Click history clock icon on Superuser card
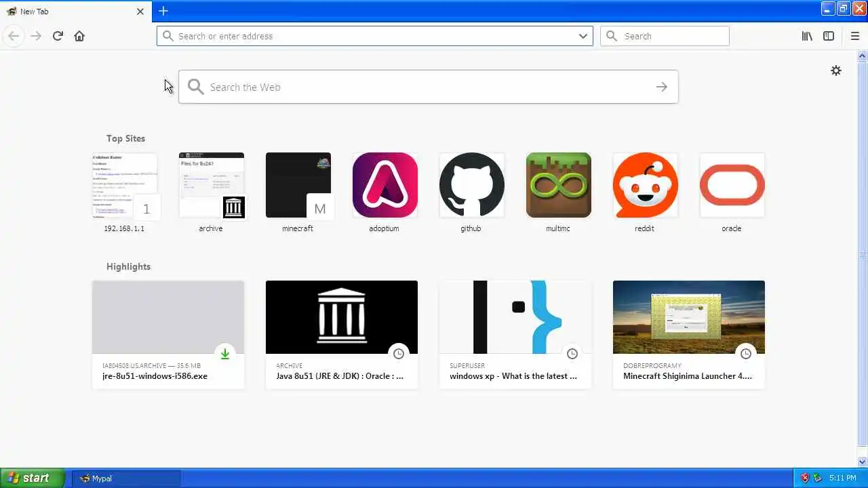 tap(572, 354)
